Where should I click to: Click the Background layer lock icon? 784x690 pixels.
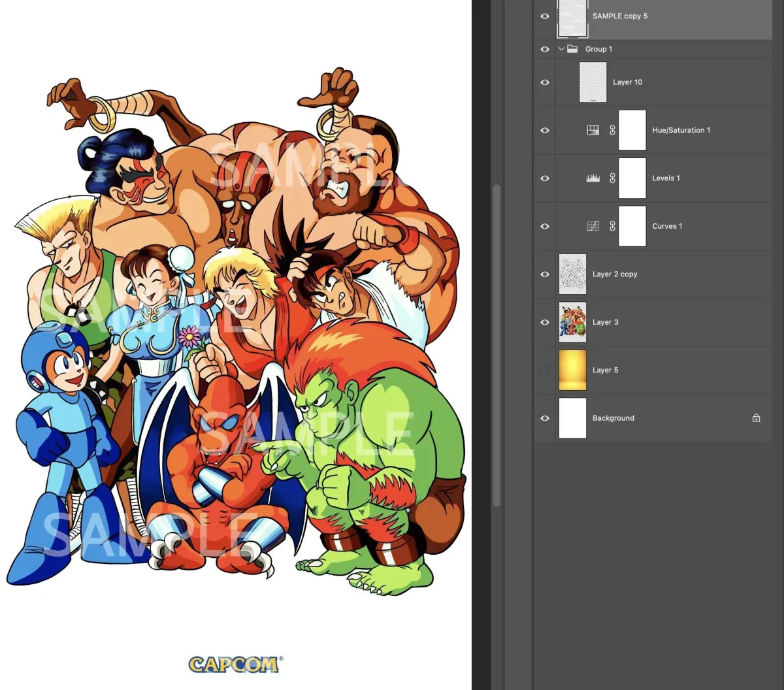(x=756, y=418)
